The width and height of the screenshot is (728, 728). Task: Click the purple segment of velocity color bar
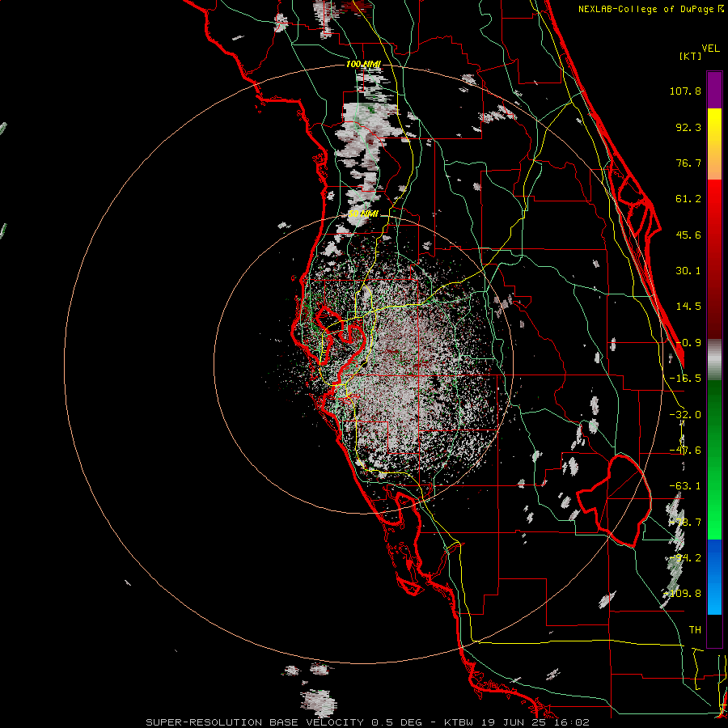[x=714, y=90]
